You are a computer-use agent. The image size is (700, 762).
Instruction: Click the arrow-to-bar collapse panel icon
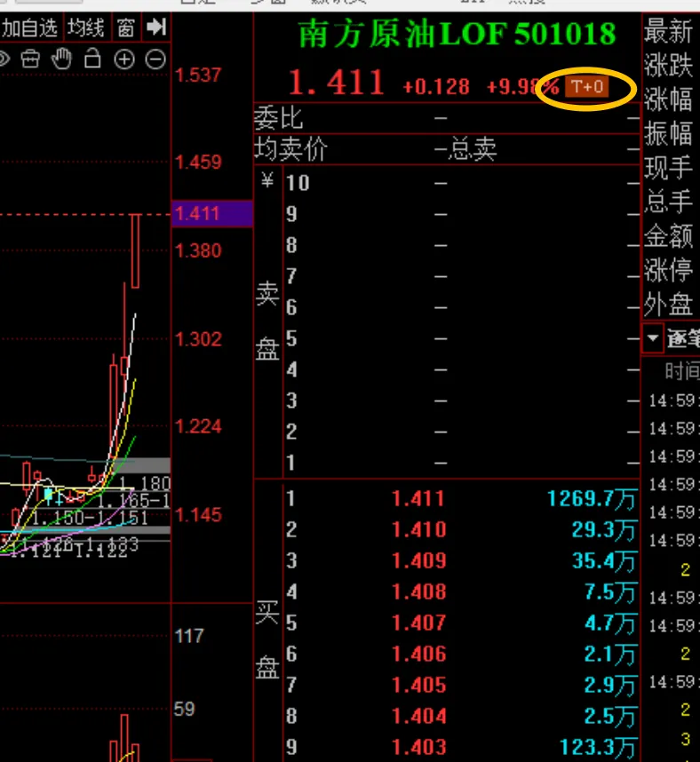[156, 28]
